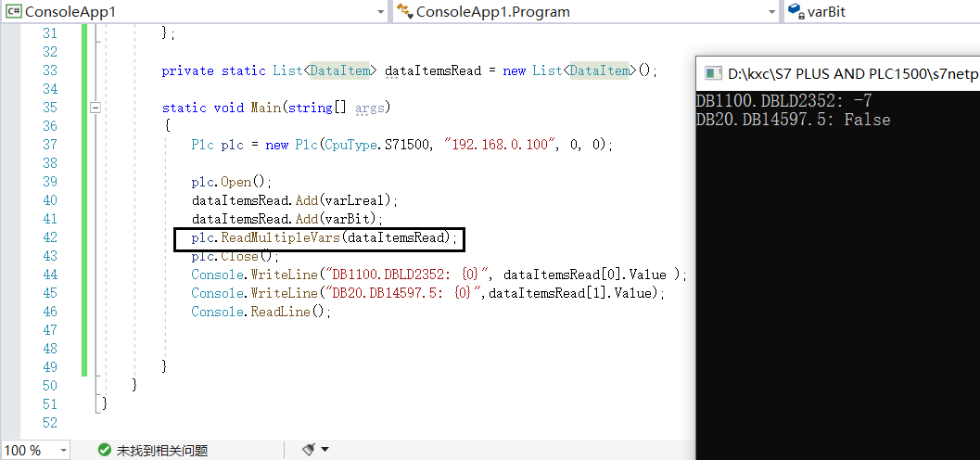Select the varBit member name in navigation bar
Viewport: 980px width, 460px height.
pyautogui.click(x=826, y=11)
